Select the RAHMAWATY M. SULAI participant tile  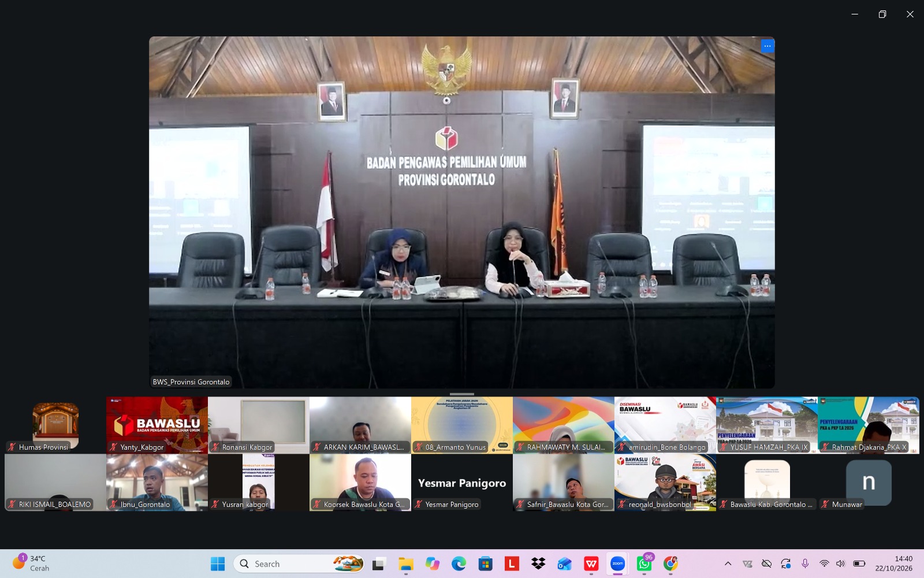point(564,425)
